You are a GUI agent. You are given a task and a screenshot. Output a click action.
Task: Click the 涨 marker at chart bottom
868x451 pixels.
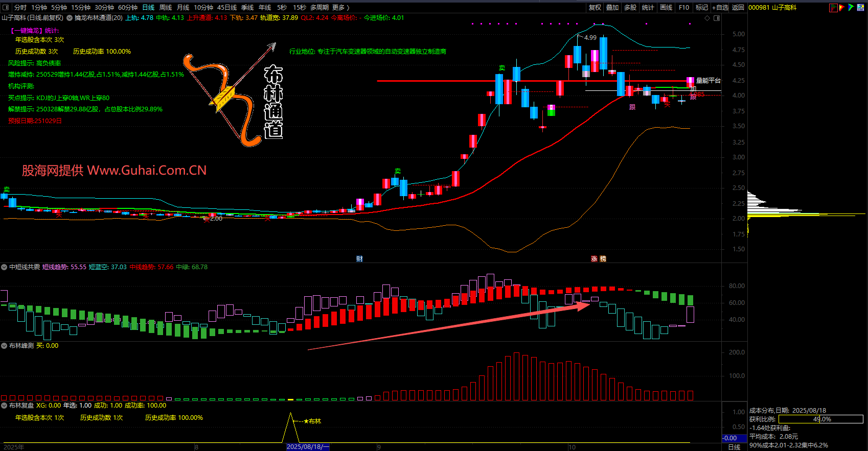(x=594, y=259)
